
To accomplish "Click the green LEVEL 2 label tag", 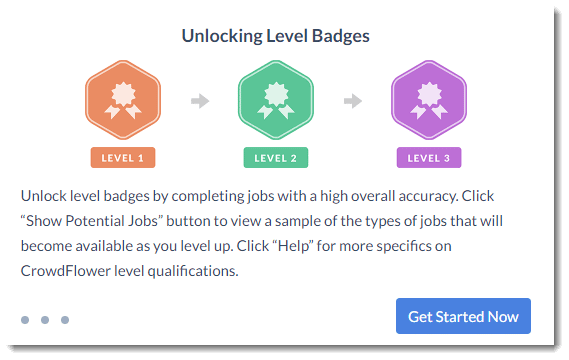I will coord(276,158).
